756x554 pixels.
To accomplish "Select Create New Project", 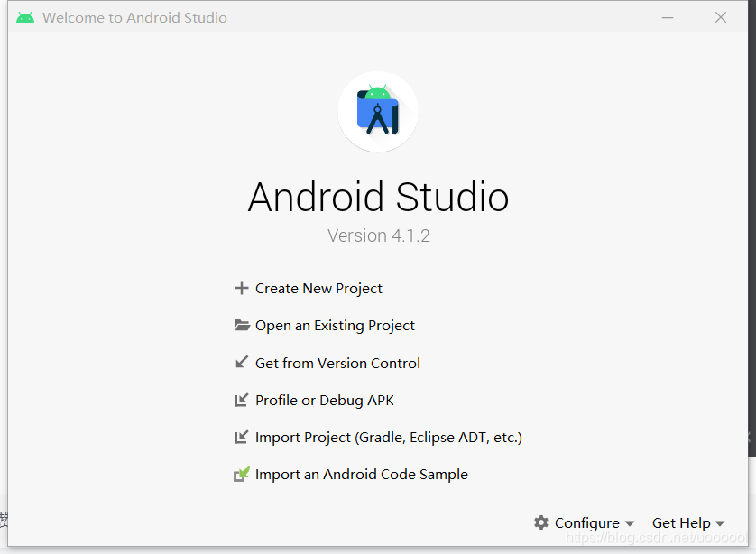I will [318, 289].
